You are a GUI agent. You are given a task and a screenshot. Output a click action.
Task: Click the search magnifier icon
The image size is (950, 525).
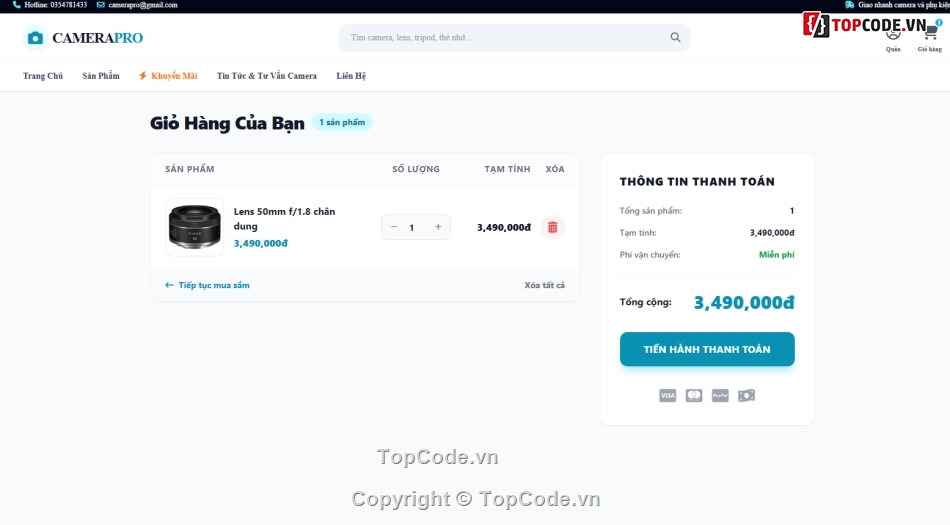675,38
